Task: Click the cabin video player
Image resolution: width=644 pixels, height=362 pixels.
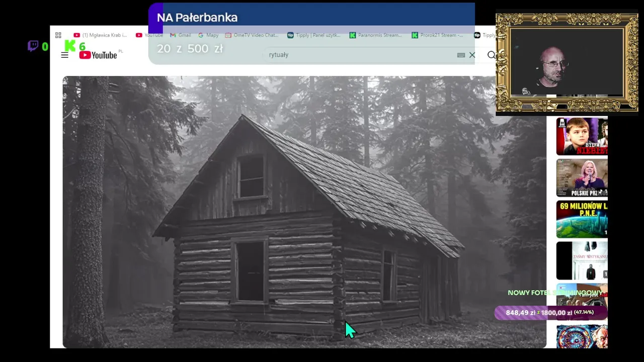Action: (304, 212)
